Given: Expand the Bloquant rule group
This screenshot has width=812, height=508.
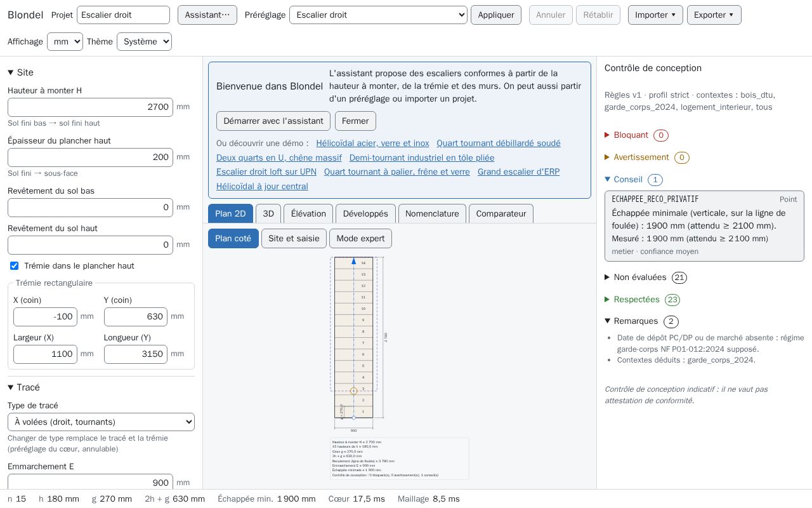Looking at the screenshot, I should (636, 135).
